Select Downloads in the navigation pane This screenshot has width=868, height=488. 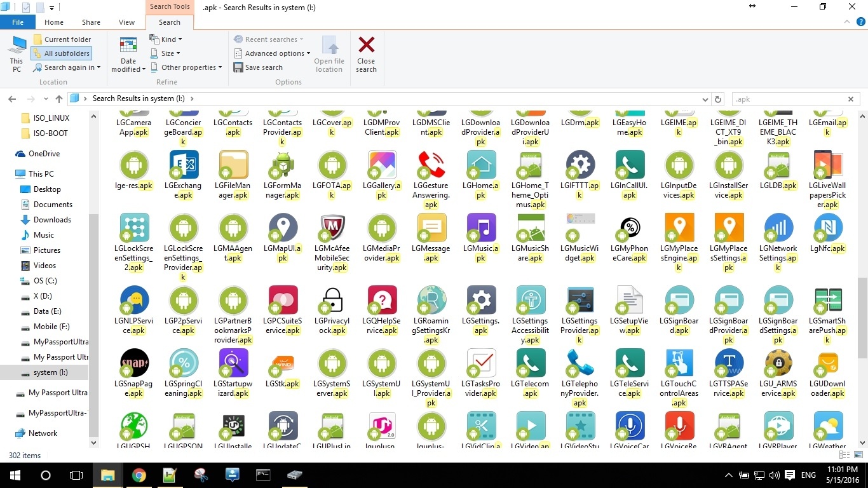(52, 220)
